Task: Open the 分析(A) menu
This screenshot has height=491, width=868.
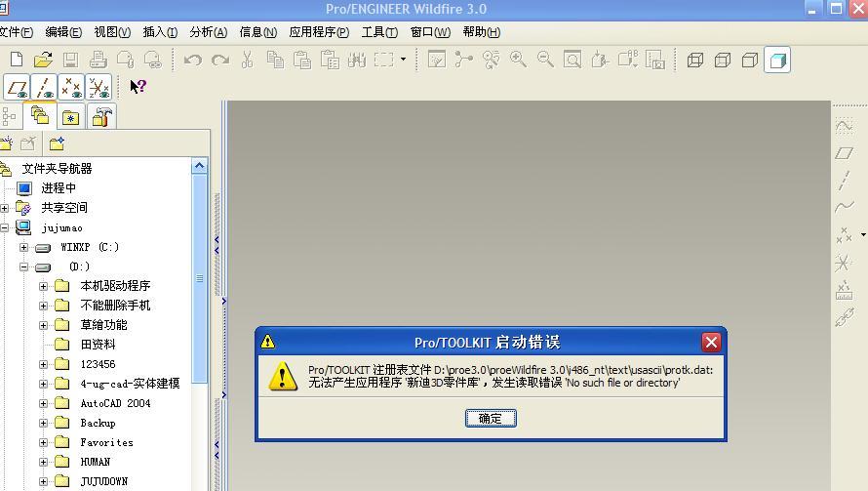Action: [x=208, y=32]
